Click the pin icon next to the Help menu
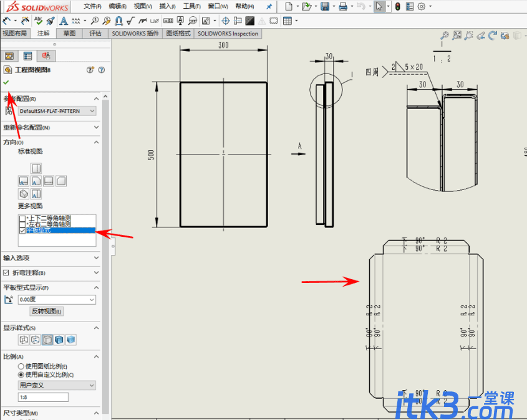Image resolution: width=527 pixels, height=420 pixels. (x=269, y=6)
